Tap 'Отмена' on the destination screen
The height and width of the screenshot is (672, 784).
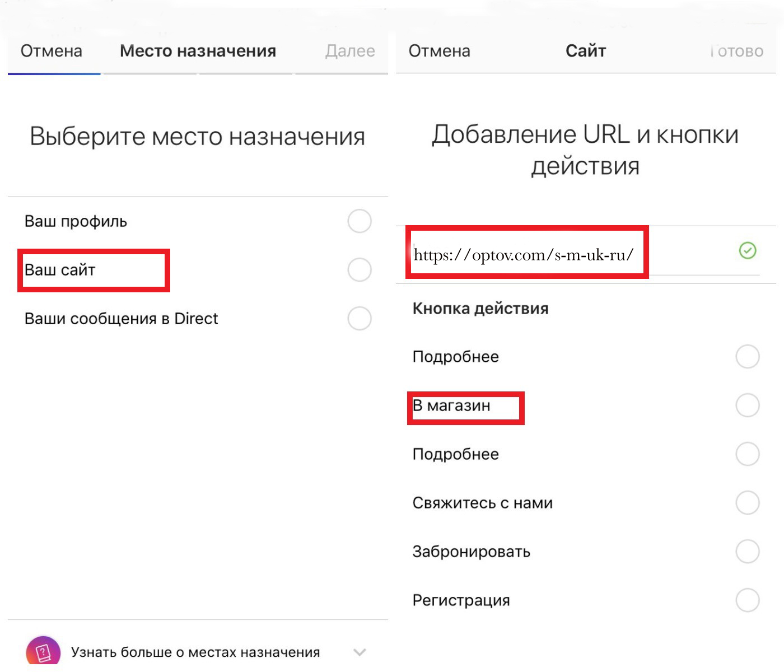pos(52,51)
